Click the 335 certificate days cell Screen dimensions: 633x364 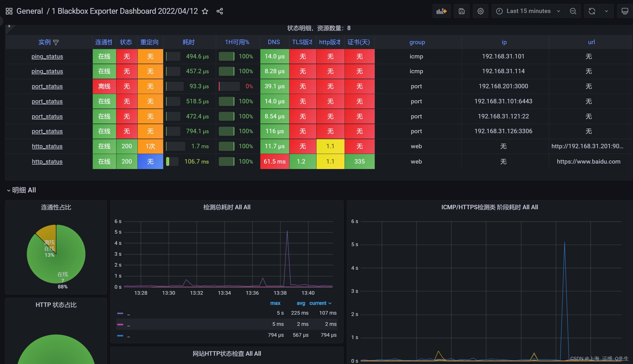(x=360, y=161)
